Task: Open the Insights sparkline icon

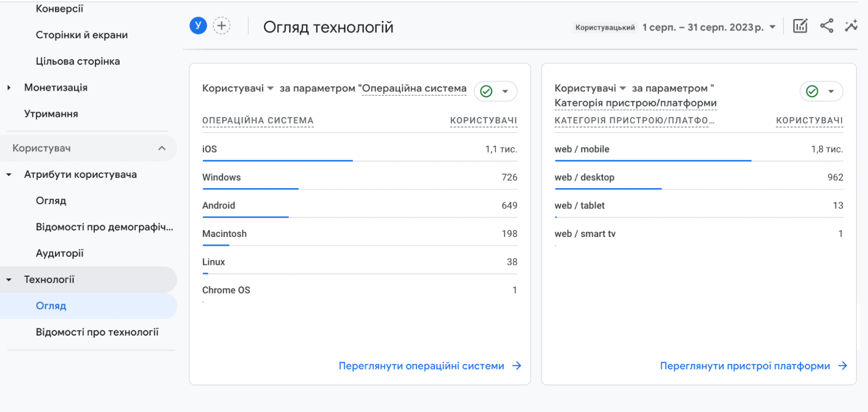Action: point(851,26)
